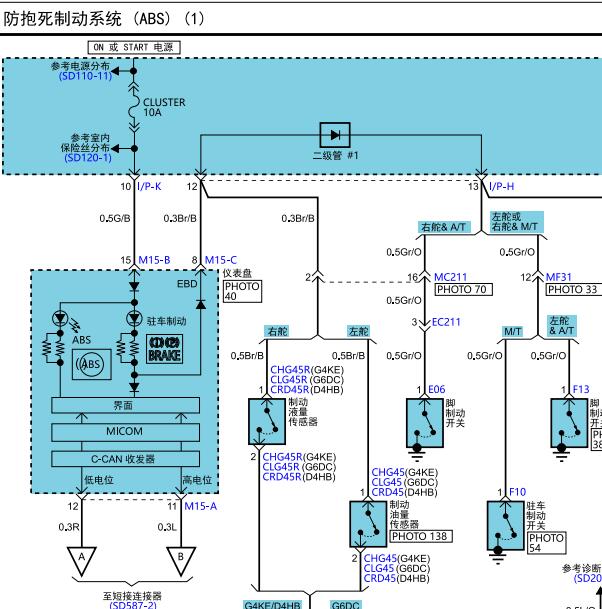This screenshot has width=602, height=609.
Task: Click the 'CLUSTER 10A' label
Action: click(164, 108)
